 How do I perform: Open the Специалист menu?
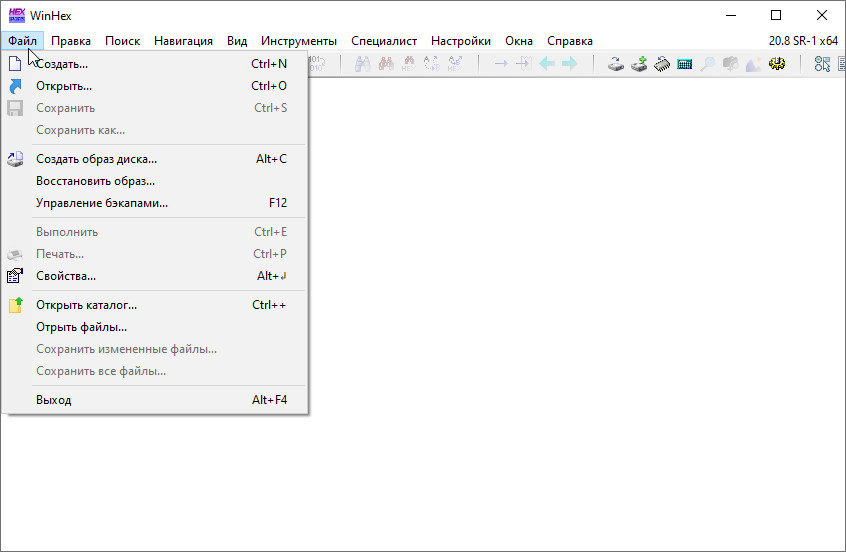(384, 40)
